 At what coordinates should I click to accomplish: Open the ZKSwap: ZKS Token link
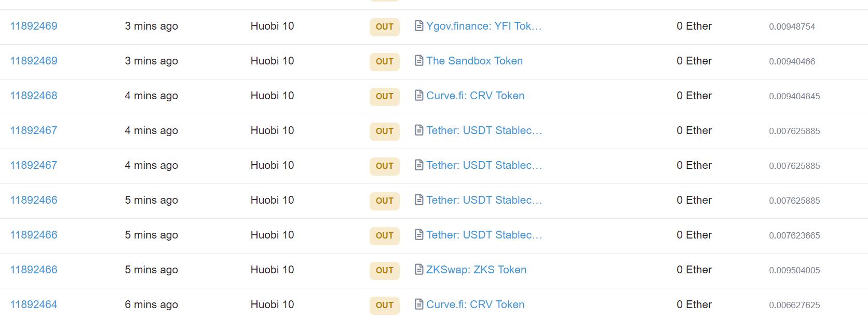[x=476, y=270]
